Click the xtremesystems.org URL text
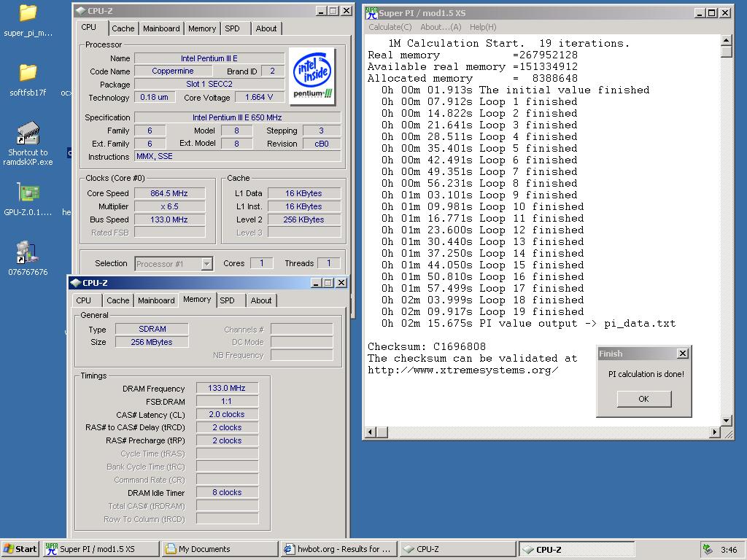The height and width of the screenshot is (560, 747). pyautogui.click(x=462, y=370)
